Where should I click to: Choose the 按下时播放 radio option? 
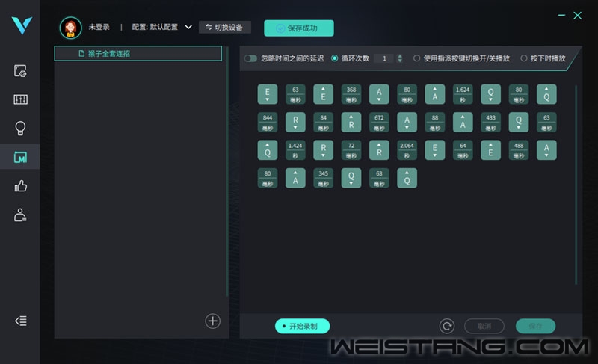tap(524, 58)
